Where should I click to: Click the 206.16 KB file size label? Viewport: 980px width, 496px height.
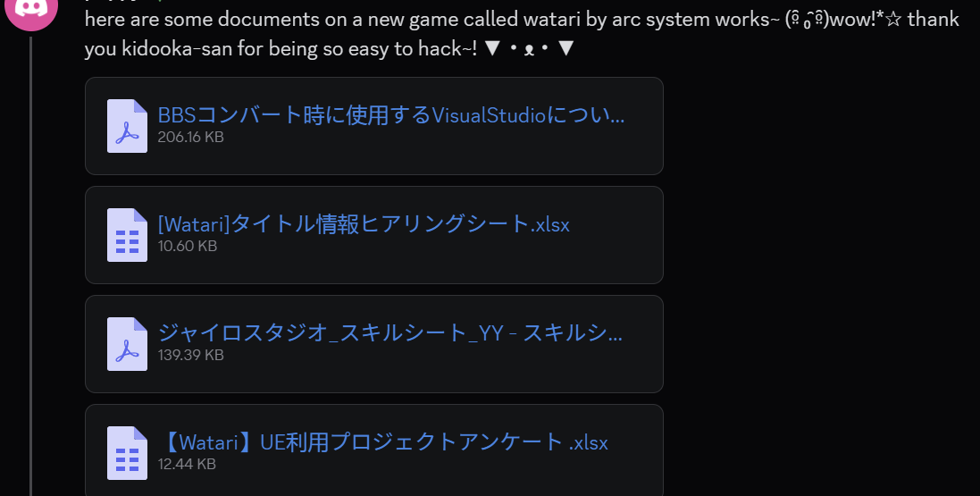(190, 137)
